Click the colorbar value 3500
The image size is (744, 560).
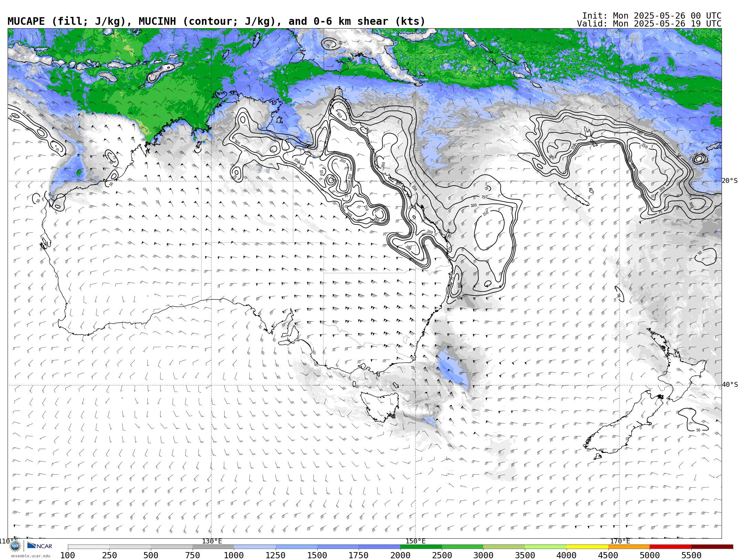coord(525,556)
